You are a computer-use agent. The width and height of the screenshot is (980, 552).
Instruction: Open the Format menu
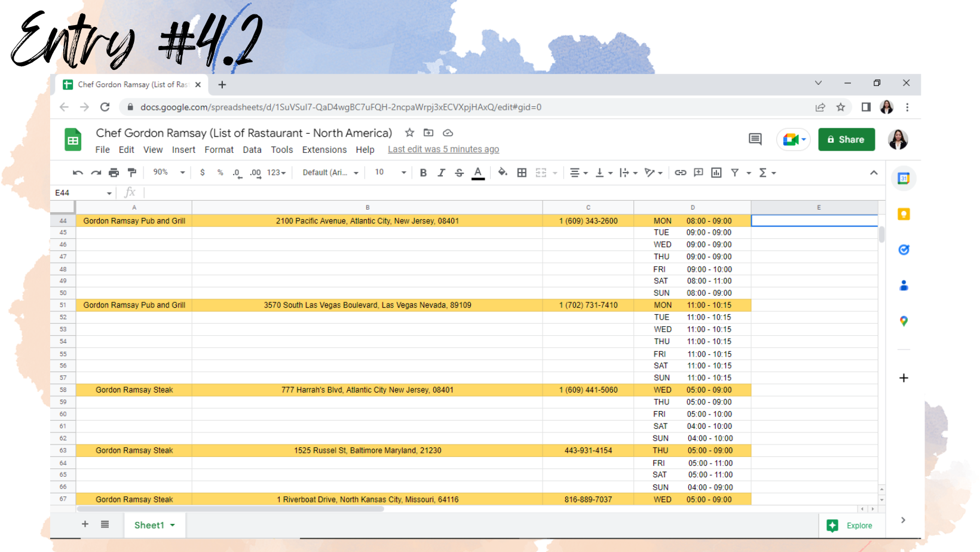(219, 150)
